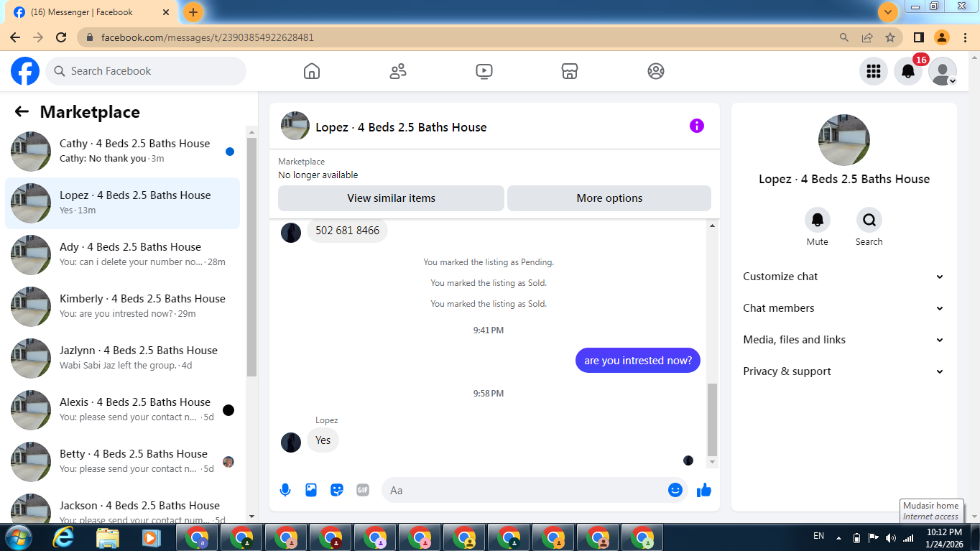980x551 pixels.
Task: Mute this conversation using the bell icon
Action: point(817,220)
